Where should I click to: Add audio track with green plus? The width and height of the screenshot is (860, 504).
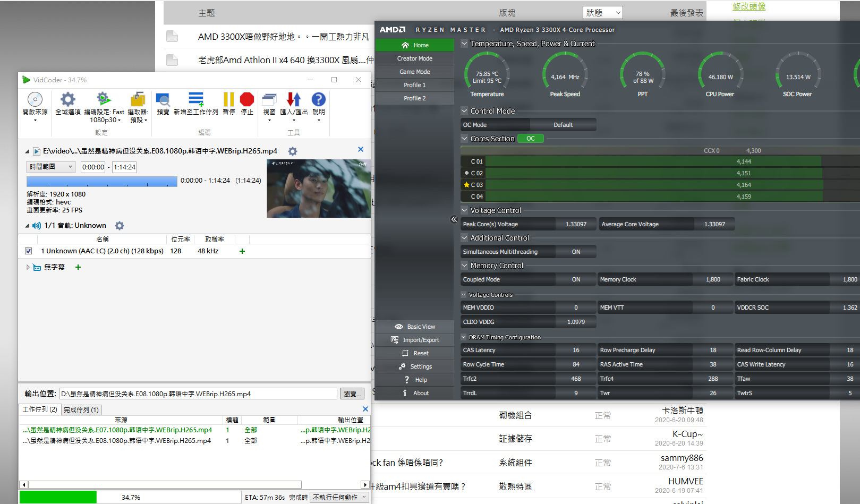pyautogui.click(x=242, y=251)
